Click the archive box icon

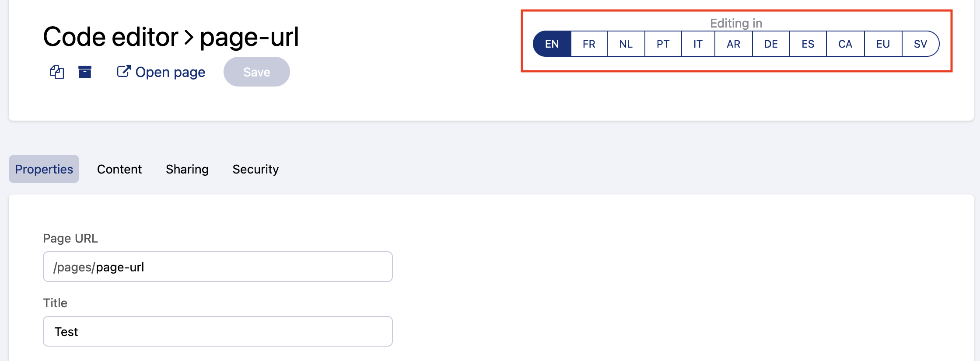click(x=85, y=72)
